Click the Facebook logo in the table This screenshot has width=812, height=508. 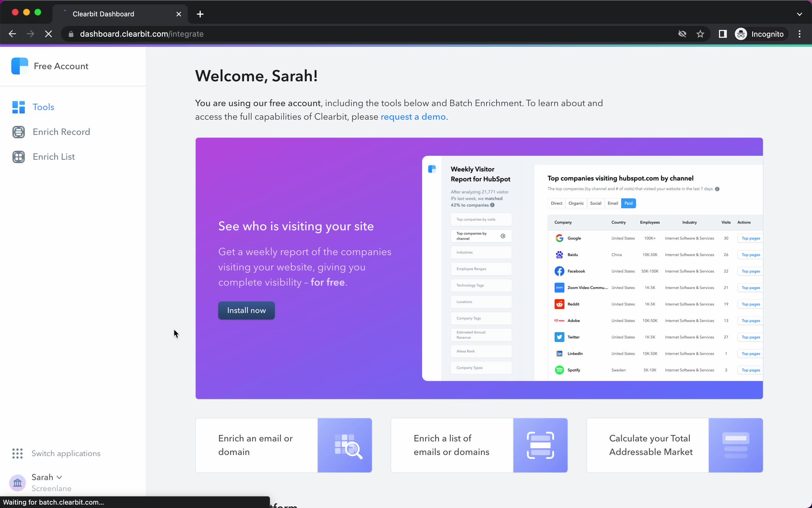point(559,271)
